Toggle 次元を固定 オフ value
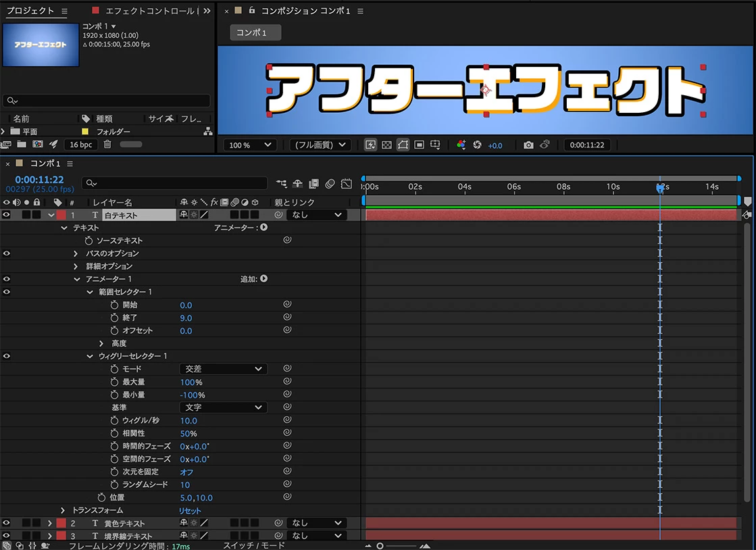The width and height of the screenshot is (756, 550). [x=186, y=472]
